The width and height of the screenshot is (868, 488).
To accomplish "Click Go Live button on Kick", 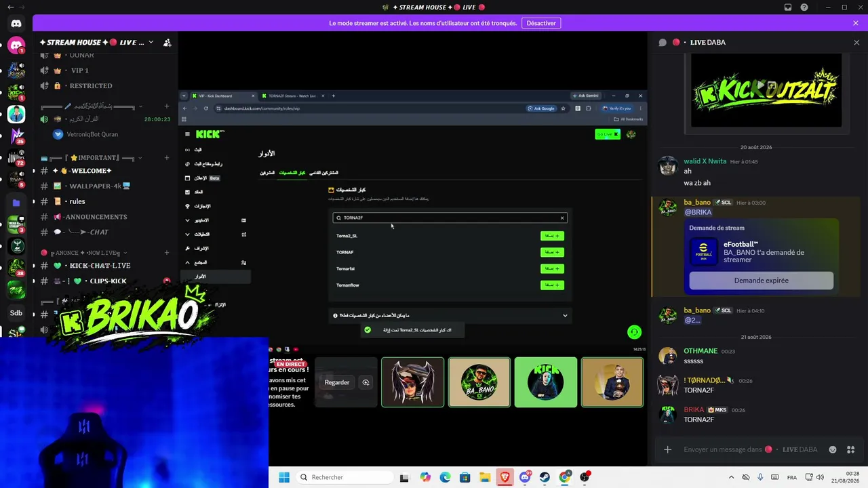I will click(x=607, y=134).
